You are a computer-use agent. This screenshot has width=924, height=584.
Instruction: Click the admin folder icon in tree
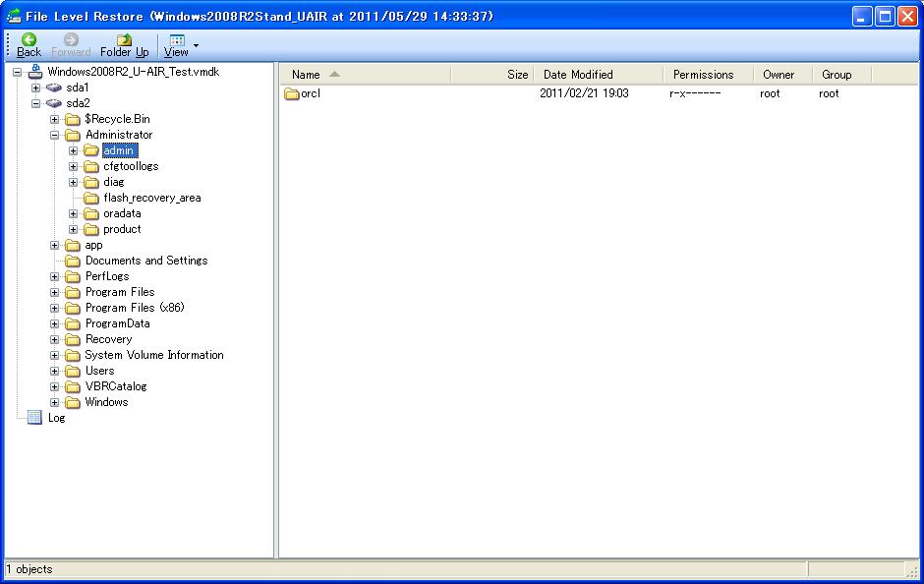pos(91,150)
